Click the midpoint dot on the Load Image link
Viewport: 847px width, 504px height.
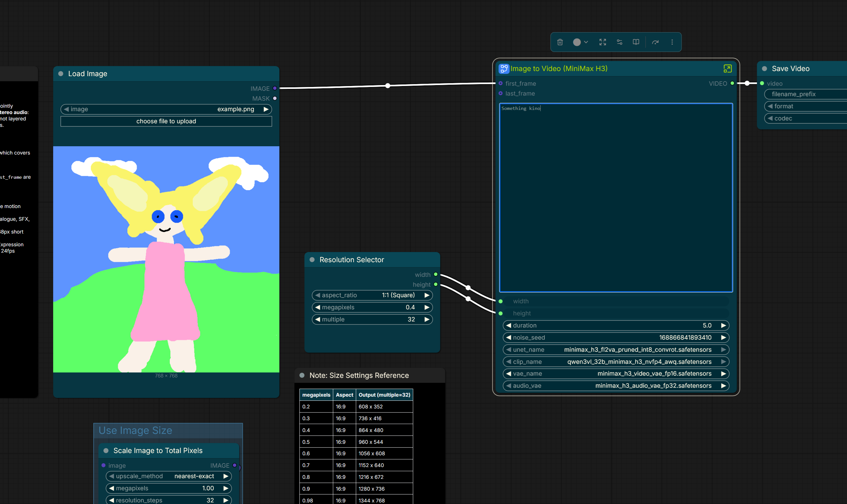(x=388, y=86)
